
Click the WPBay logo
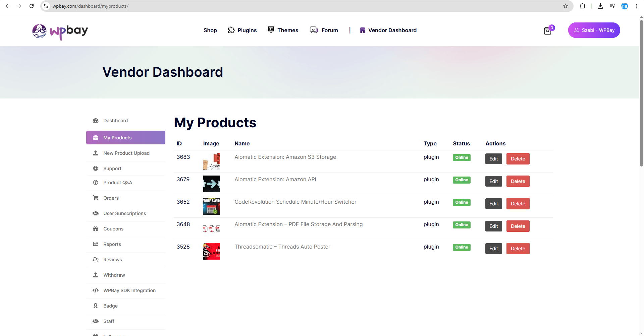click(x=60, y=31)
